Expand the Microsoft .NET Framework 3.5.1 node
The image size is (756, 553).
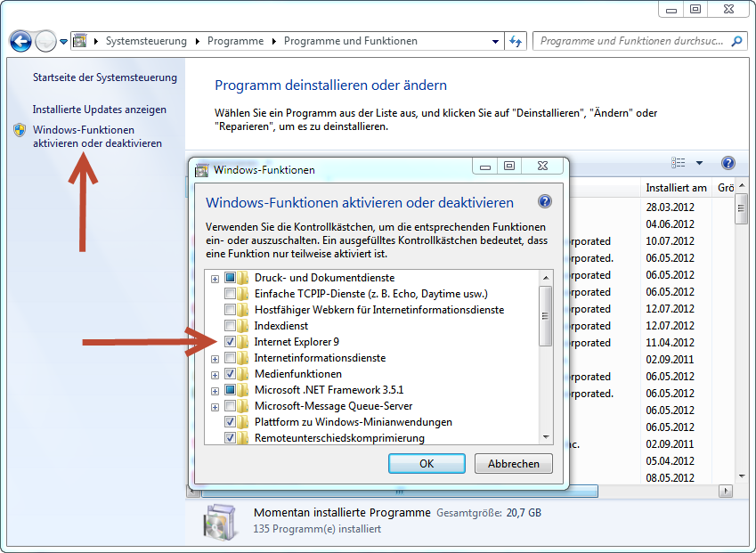pyautogui.click(x=215, y=390)
